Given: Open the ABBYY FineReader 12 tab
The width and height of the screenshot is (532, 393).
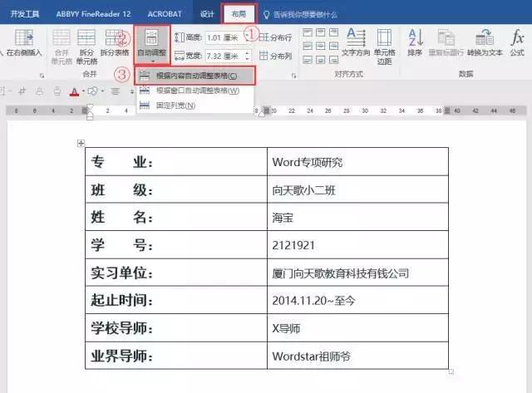Looking at the screenshot, I should pyautogui.click(x=93, y=14).
